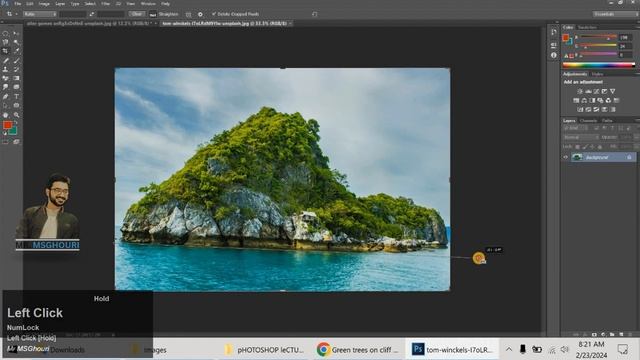Add a Levels adjustment
This screenshot has height=360, width=640.
point(588,91)
